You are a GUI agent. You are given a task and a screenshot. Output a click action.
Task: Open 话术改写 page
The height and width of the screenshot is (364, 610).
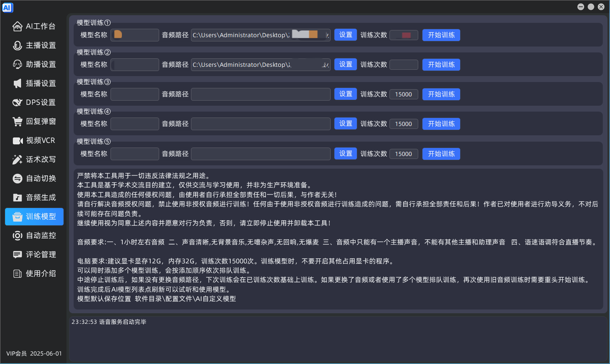[34, 159]
